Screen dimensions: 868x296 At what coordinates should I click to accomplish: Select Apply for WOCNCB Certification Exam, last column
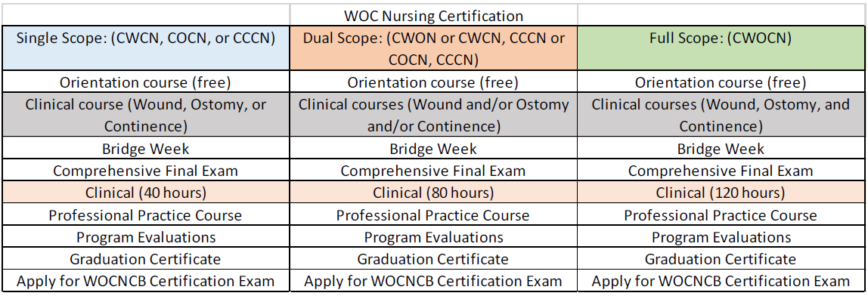point(722,280)
